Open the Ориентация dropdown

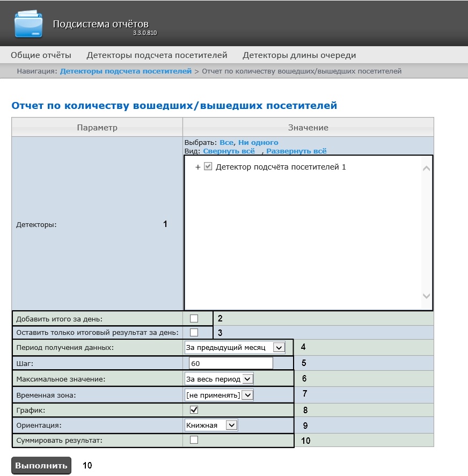point(211,426)
